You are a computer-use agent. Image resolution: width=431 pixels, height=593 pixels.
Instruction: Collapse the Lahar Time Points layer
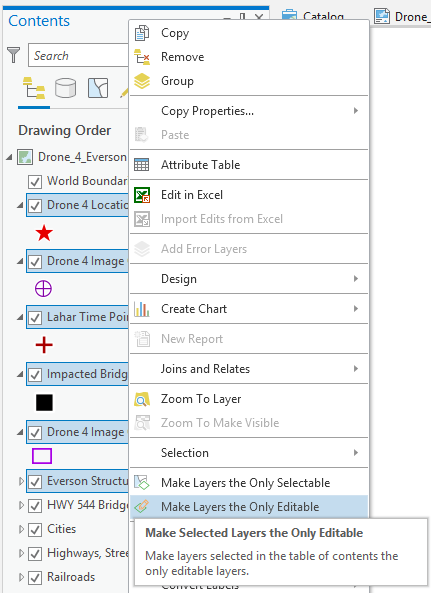click(20, 317)
